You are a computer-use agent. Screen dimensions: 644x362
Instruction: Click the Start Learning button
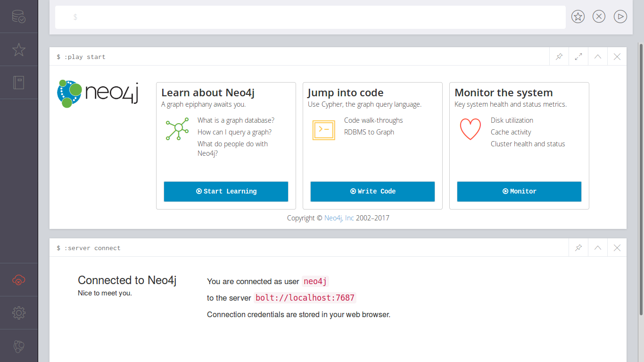[226, 192]
